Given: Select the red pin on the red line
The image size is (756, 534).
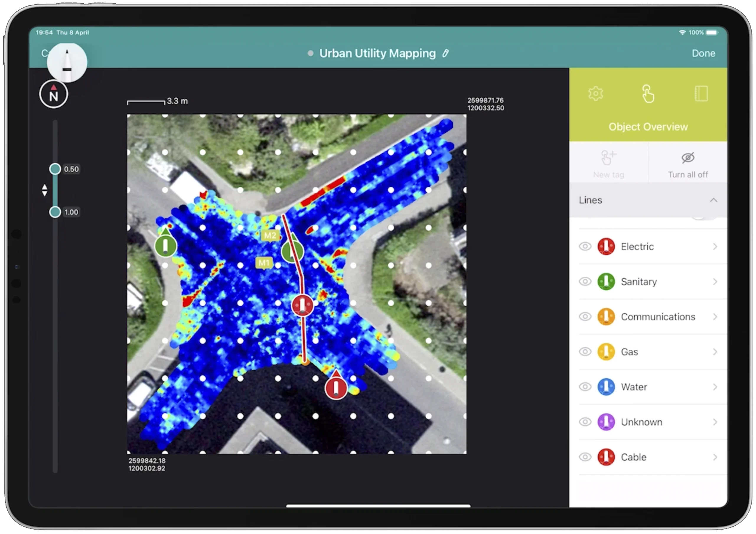Looking at the screenshot, I should pyautogui.click(x=302, y=305).
